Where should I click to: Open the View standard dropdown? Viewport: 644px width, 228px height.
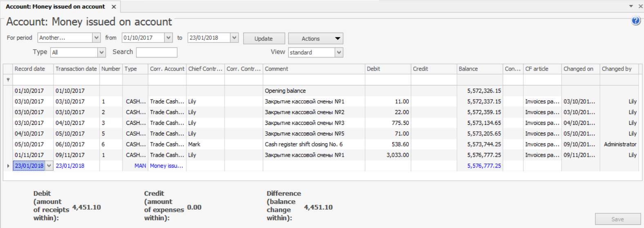[339, 53]
